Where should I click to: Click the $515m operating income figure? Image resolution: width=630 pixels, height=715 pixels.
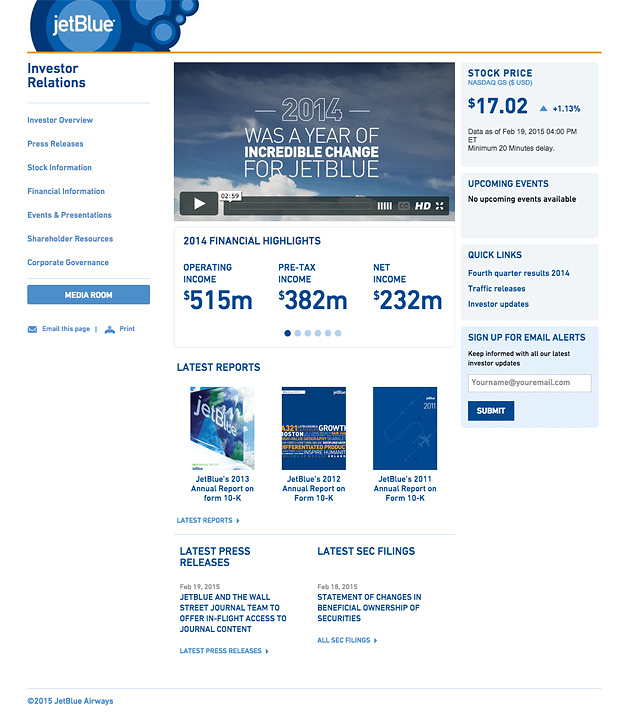(x=217, y=300)
